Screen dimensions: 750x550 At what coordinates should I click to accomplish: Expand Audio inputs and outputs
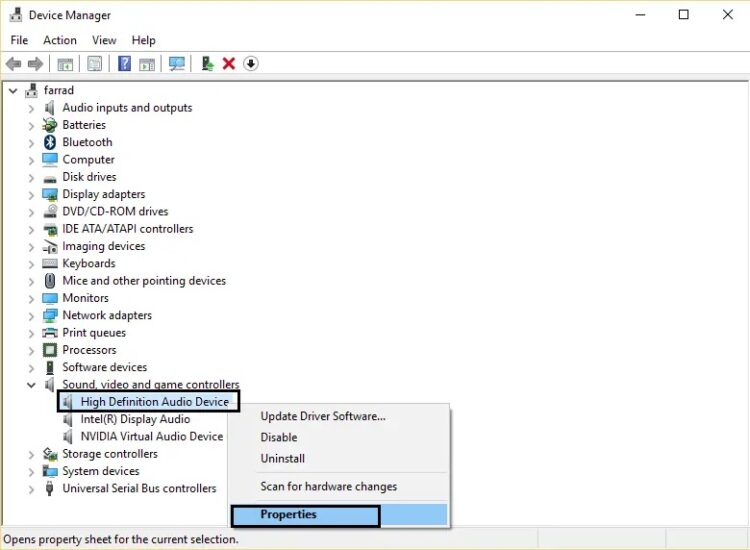[32, 109]
